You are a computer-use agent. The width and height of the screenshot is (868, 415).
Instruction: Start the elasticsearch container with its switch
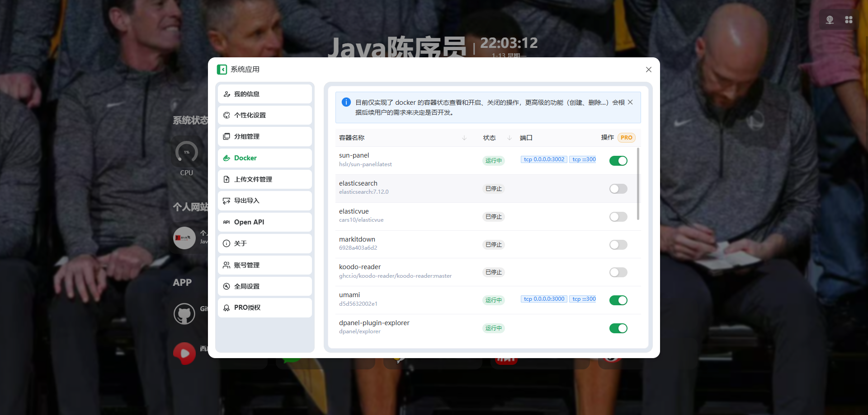click(618, 189)
